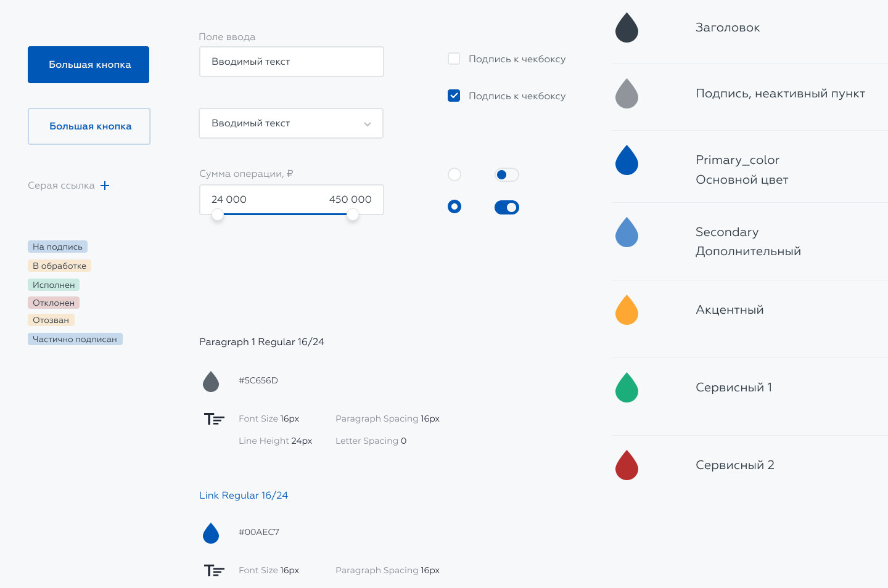Click the selected blue radio button
This screenshot has height=588, width=888.
(454, 206)
